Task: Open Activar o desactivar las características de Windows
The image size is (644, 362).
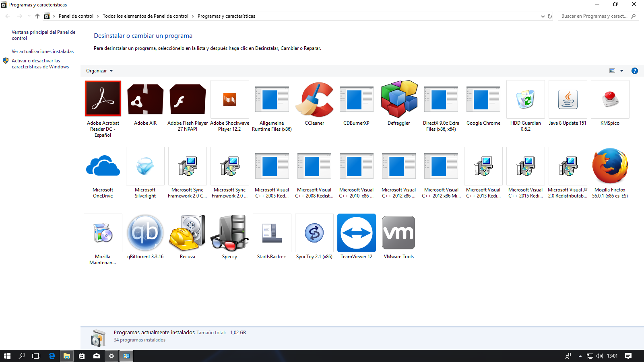Action: [40, 64]
